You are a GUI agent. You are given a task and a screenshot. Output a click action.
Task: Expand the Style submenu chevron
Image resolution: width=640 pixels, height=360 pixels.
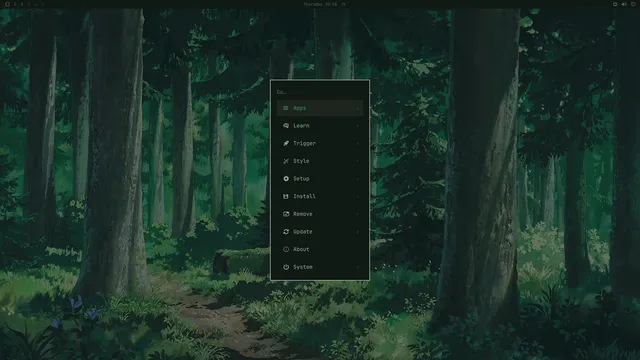(358, 161)
